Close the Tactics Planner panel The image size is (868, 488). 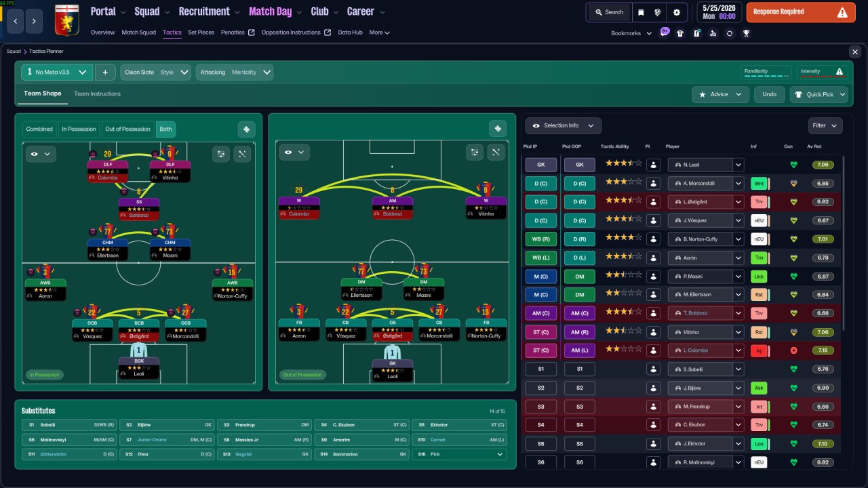click(x=854, y=52)
